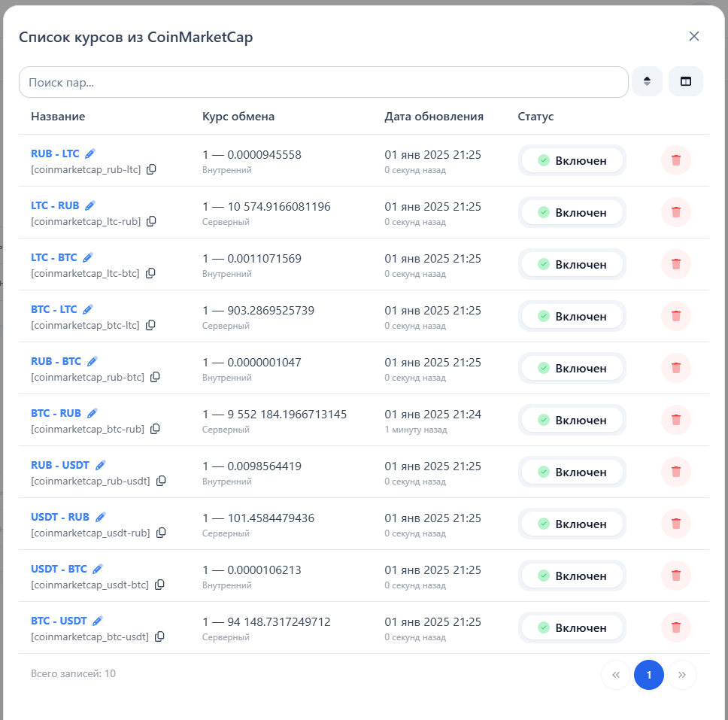The height and width of the screenshot is (720, 728).
Task: Click the pencil icon beside USDT - RUB
Action: 101,517
